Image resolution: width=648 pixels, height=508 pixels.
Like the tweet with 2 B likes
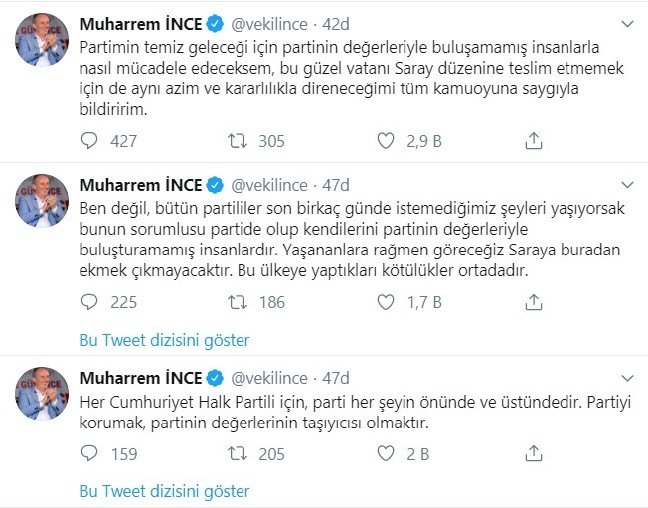click(386, 453)
